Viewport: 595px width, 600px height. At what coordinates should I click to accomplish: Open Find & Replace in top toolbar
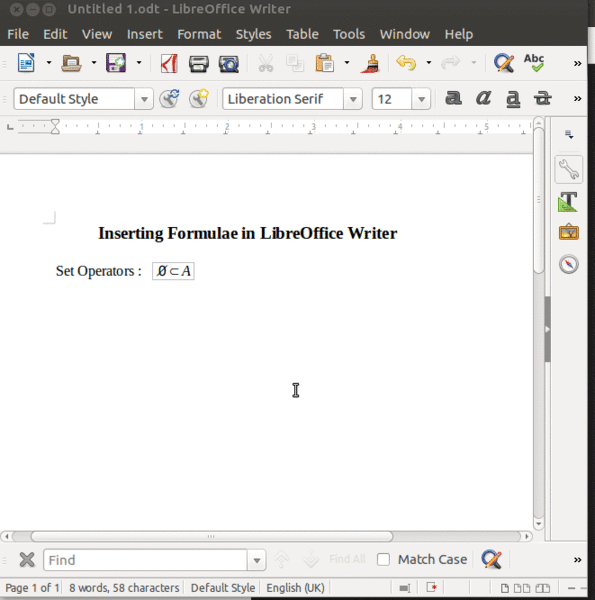pyautogui.click(x=504, y=63)
